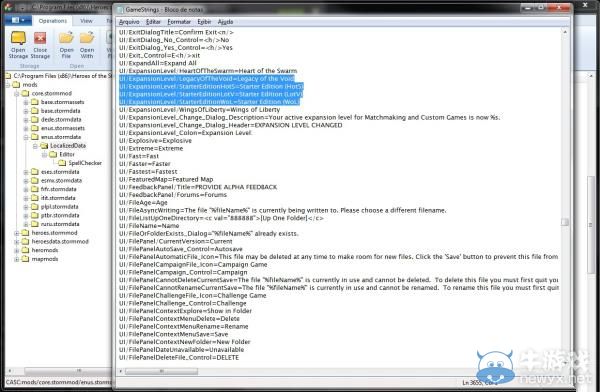Screen dimensions: 600x392
Task: Select heroes.stormmod folder icon
Action: (26, 233)
